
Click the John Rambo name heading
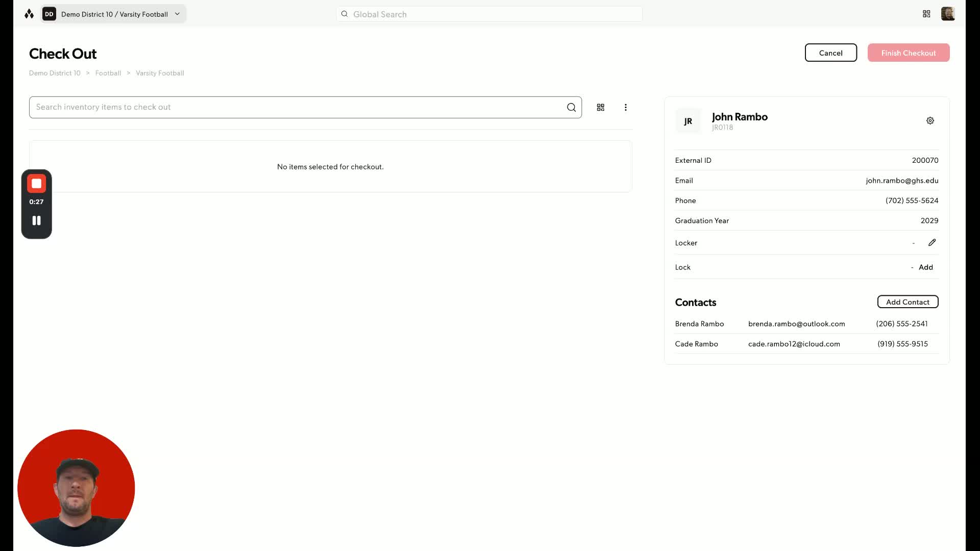(740, 117)
